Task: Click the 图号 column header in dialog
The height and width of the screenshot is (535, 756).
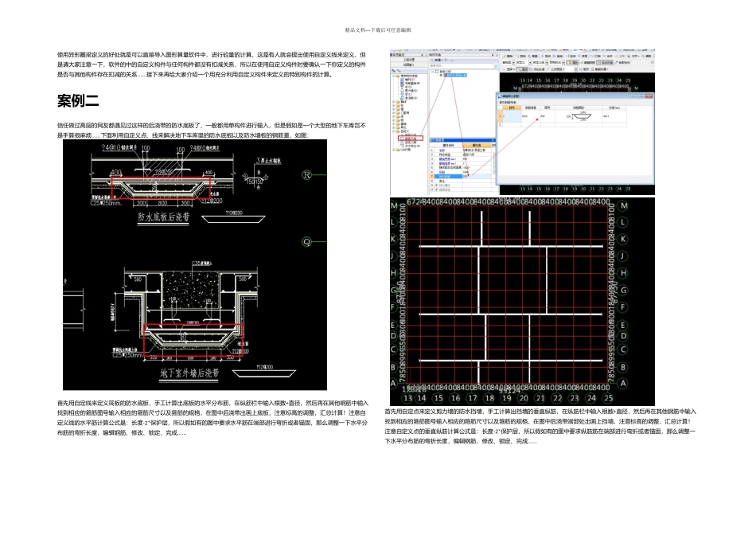Action: tap(548, 107)
